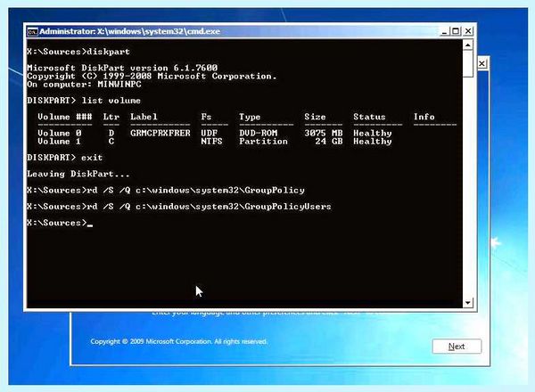Image resolution: width=535 pixels, height=392 pixels.
Task: Click the rd command ending in GroupPolicyUsers
Action: click(179, 207)
